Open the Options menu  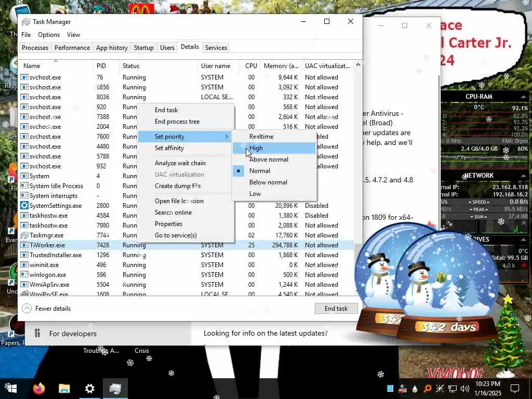(49, 35)
